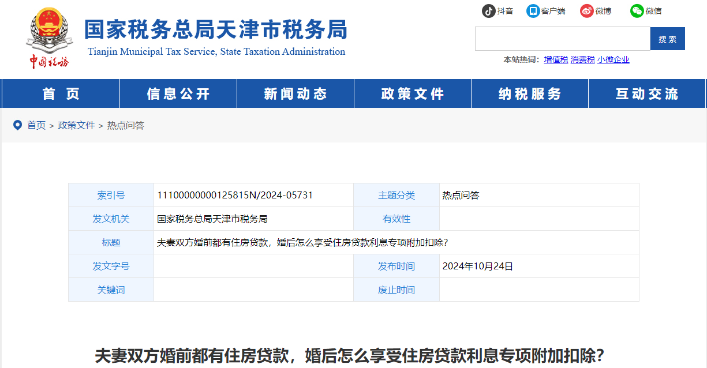Click the title text in the table row
This screenshot has height=368, width=707.
click(303, 243)
